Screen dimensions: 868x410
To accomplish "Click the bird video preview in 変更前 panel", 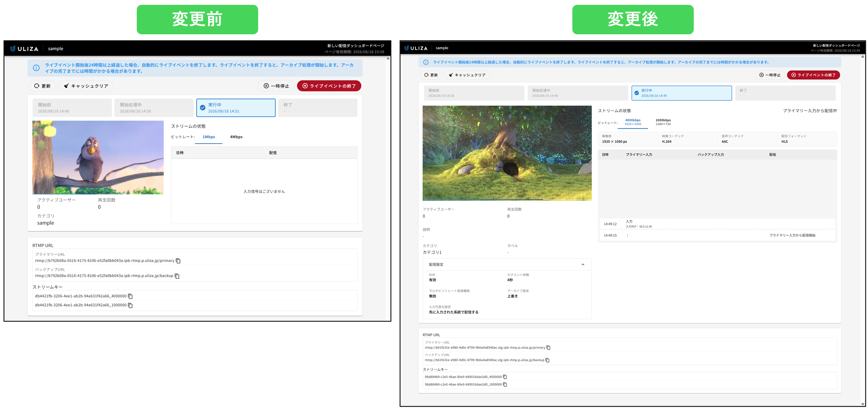I will click(x=98, y=157).
